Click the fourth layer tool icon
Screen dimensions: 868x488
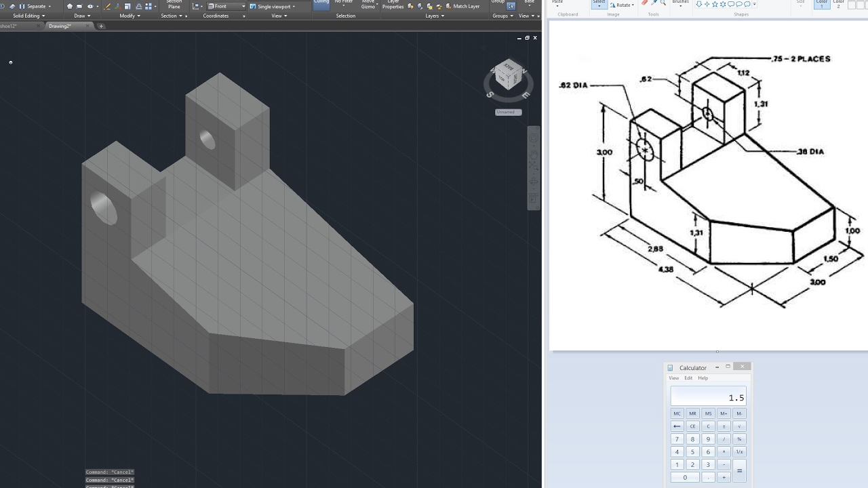(x=439, y=6)
